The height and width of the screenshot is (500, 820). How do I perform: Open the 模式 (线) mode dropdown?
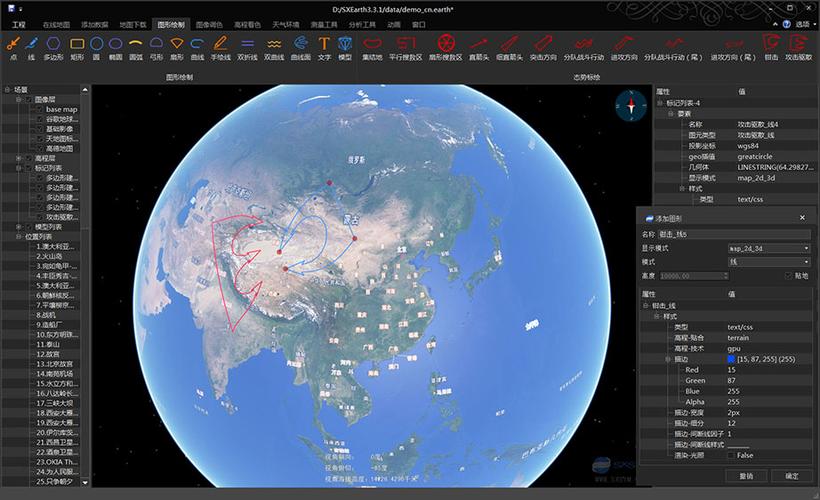pyautogui.click(x=769, y=262)
